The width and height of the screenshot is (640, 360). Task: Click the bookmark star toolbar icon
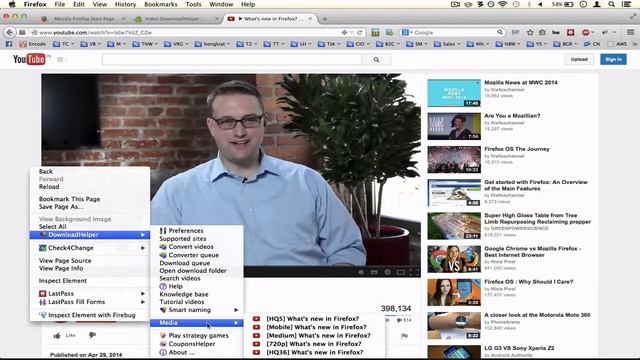530,32
